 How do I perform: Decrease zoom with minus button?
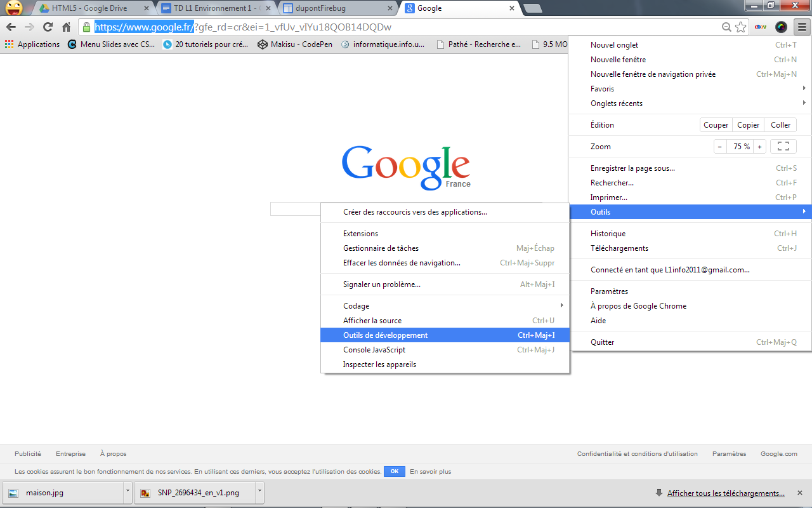coord(719,147)
